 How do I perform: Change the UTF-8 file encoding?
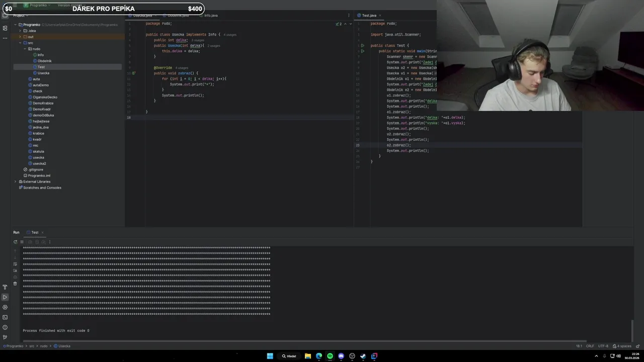603,346
